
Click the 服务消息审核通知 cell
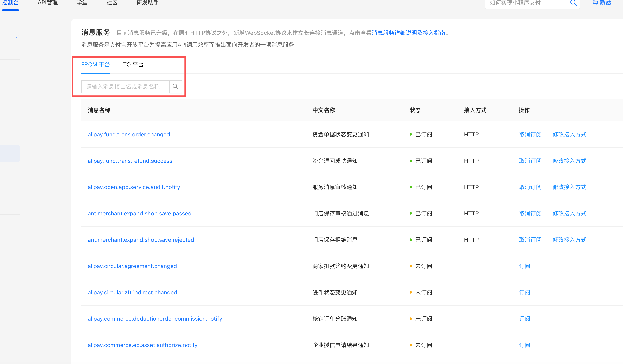335,187
